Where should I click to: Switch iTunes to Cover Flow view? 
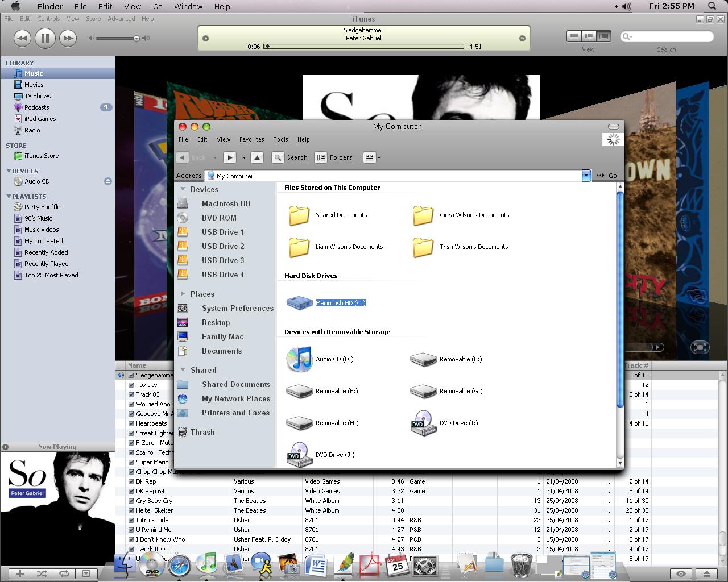tap(603, 36)
